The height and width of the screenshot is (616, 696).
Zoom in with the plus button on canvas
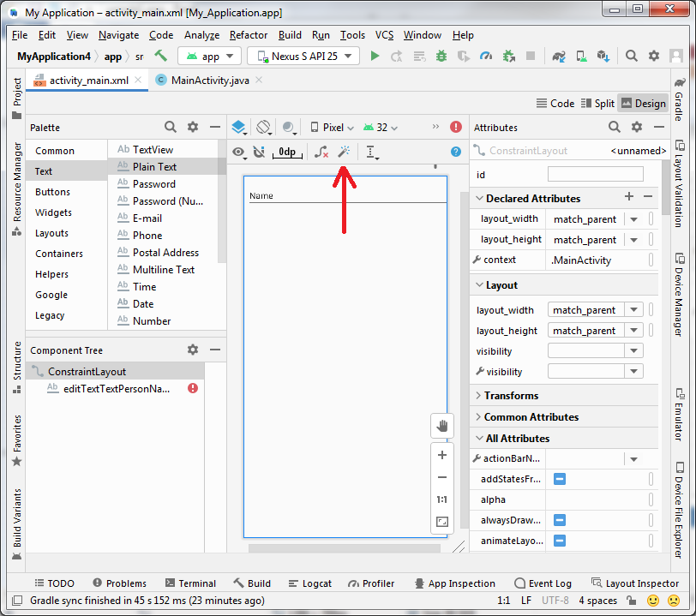pos(442,455)
